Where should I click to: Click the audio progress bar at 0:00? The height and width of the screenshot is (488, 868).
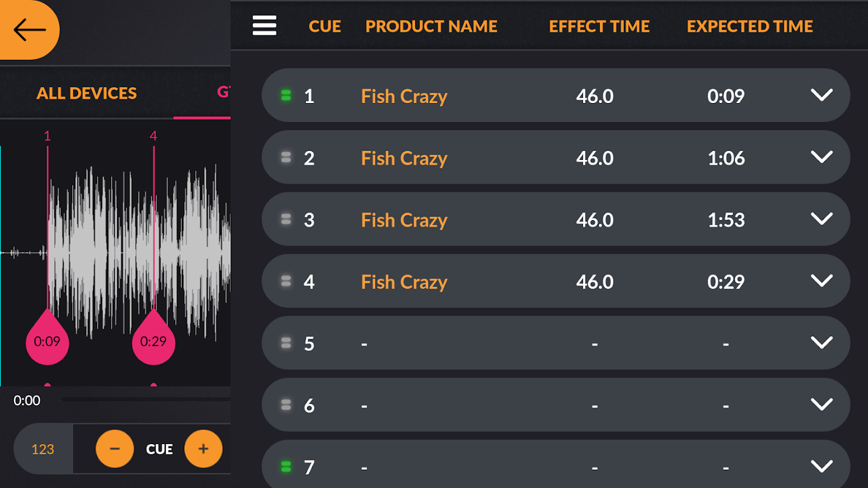click(x=146, y=400)
